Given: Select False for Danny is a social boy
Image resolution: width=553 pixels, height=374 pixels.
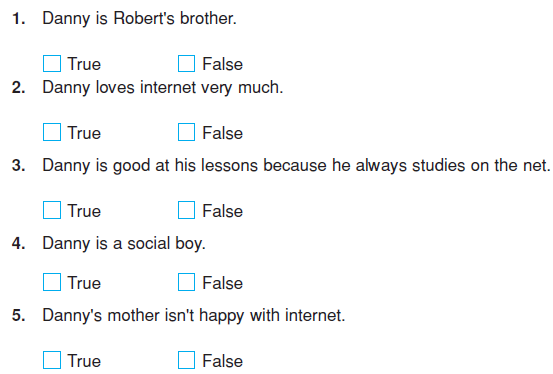Looking at the screenshot, I should point(187,282).
